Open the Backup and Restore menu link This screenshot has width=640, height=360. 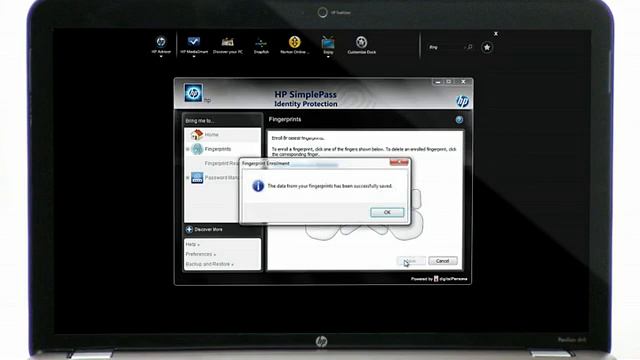tap(209, 264)
